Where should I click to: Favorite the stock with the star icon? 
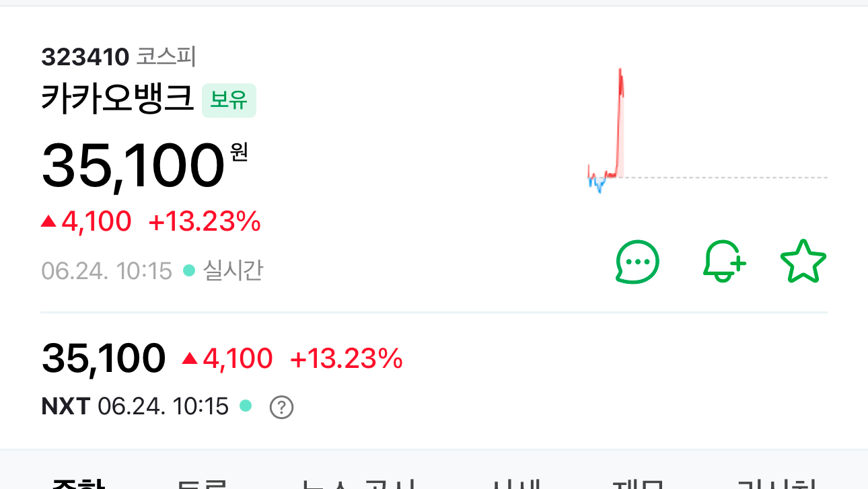coord(803,264)
